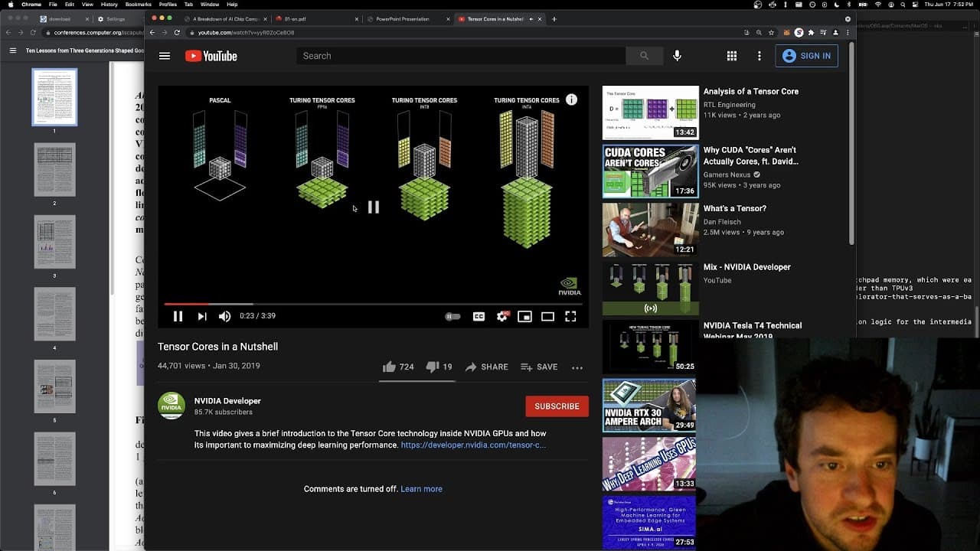Open the Window menu in menu bar
Image resolution: width=980 pixels, height=551 pixels.
210,5
